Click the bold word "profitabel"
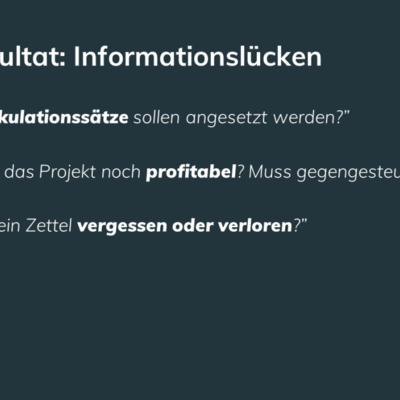The height and width of the screenshot is (400, 400). (191, 172)
